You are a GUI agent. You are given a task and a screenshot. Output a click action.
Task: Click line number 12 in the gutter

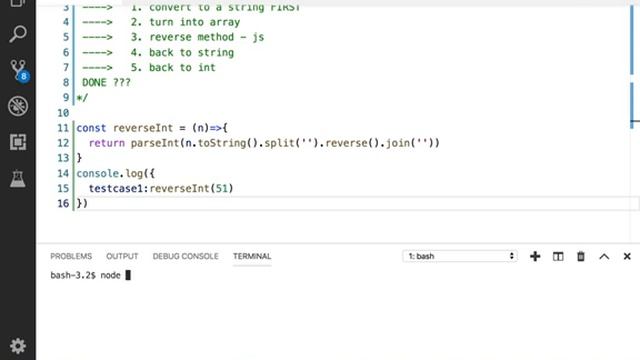tap(63, 143)
